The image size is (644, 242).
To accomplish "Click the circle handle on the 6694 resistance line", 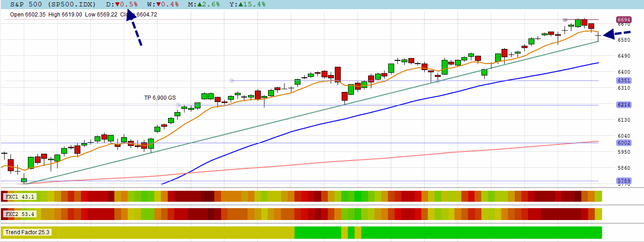I will pos(565,20).
